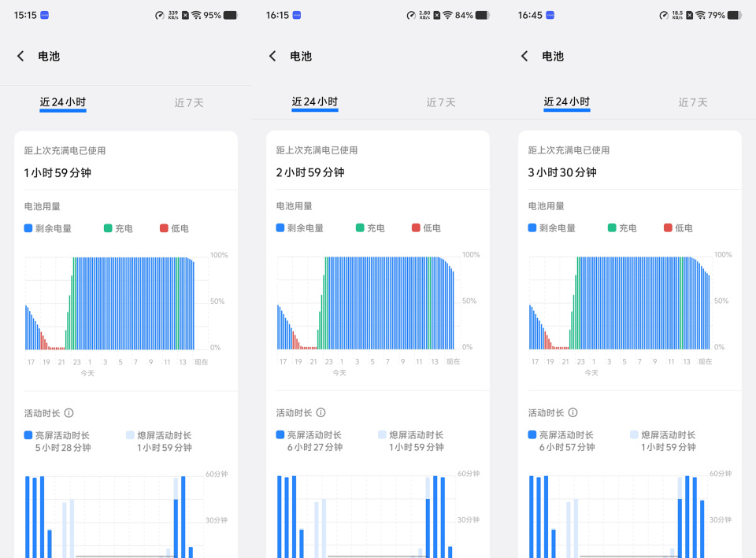Screen dimensions: 756x558
Task: Tap activity duration info icon in 16:15 screen
Action: point(321,412)
